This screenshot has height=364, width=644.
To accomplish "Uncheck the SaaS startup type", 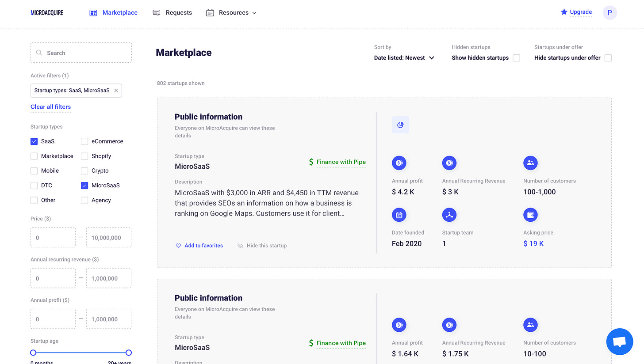I will pos(34,141).
